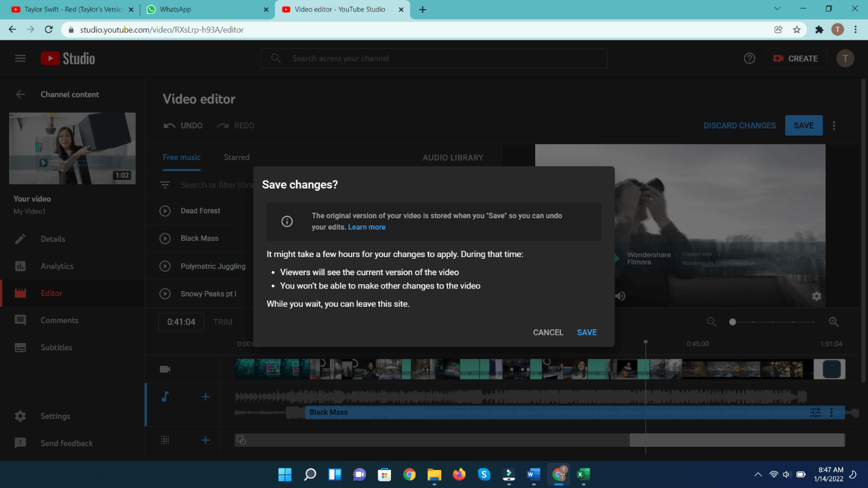The width and height of the screenshot is (868, 488).
Task: Open the YouTube Studio hamburger menu
Action: coord(21,58)
